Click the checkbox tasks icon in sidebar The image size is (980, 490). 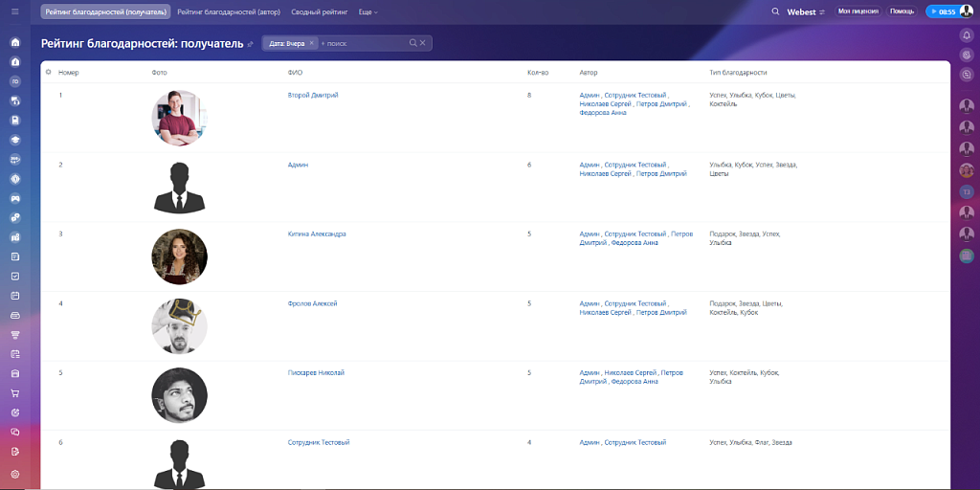[x=14, y=276]
